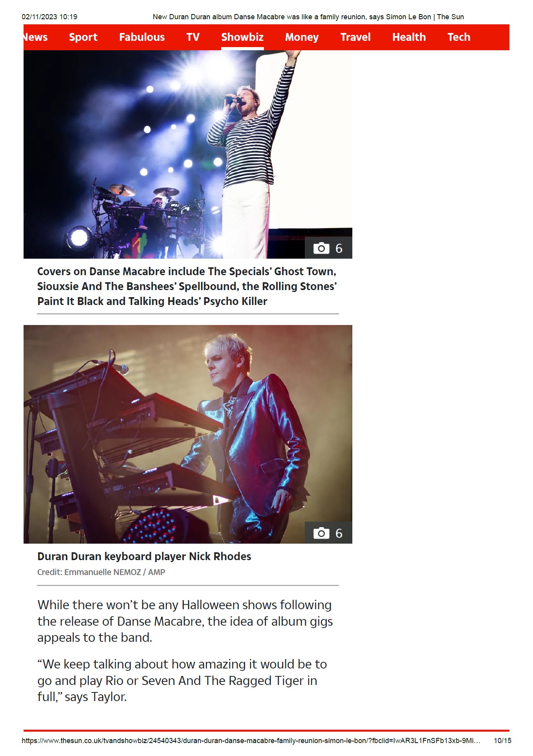
Task: Click the Emmanuelle NEMOZ credit line
Action: click(x=101, y=572)
